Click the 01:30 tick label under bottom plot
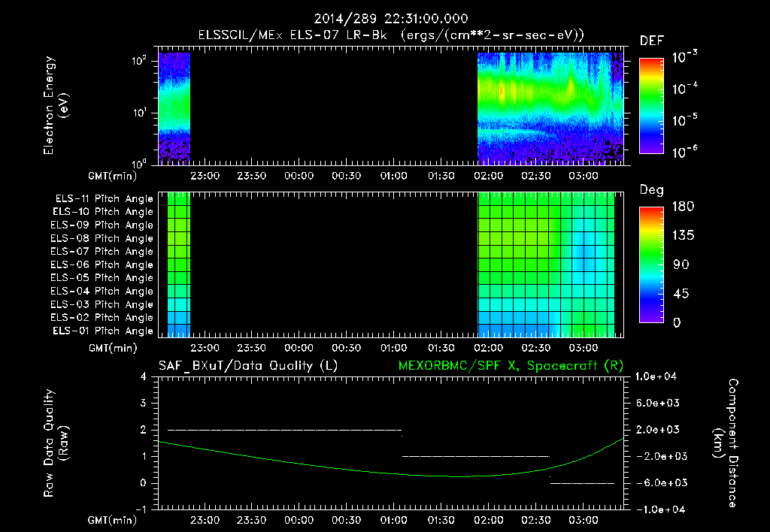The width and height of the screenshot is (770, 532). coord(441,520)
